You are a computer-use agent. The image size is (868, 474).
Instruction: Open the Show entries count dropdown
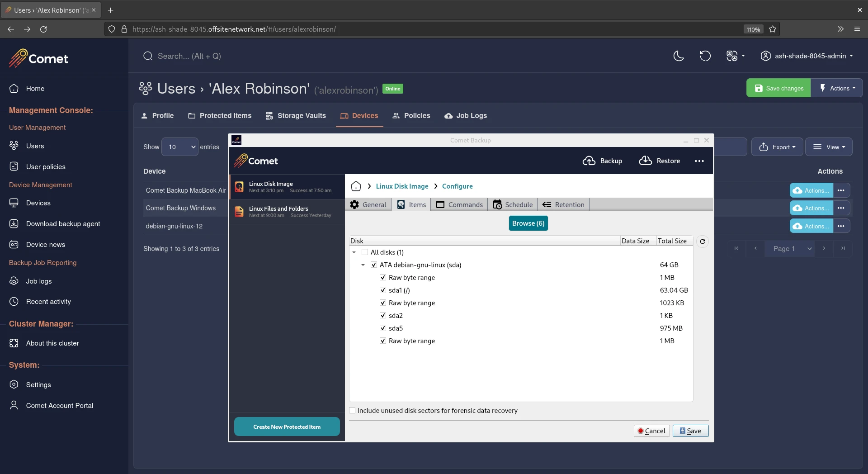(x=180, y=147)
